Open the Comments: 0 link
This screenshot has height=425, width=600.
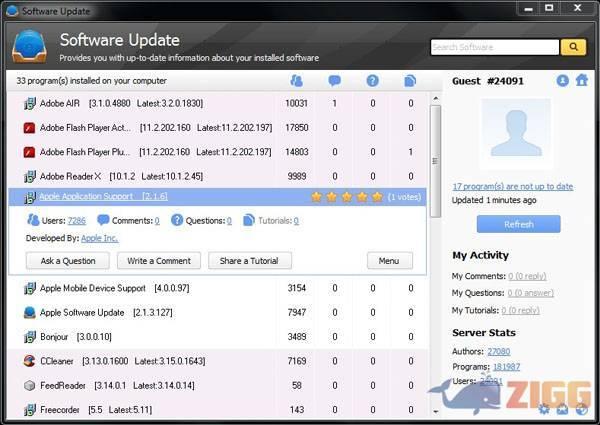point(157,221)
